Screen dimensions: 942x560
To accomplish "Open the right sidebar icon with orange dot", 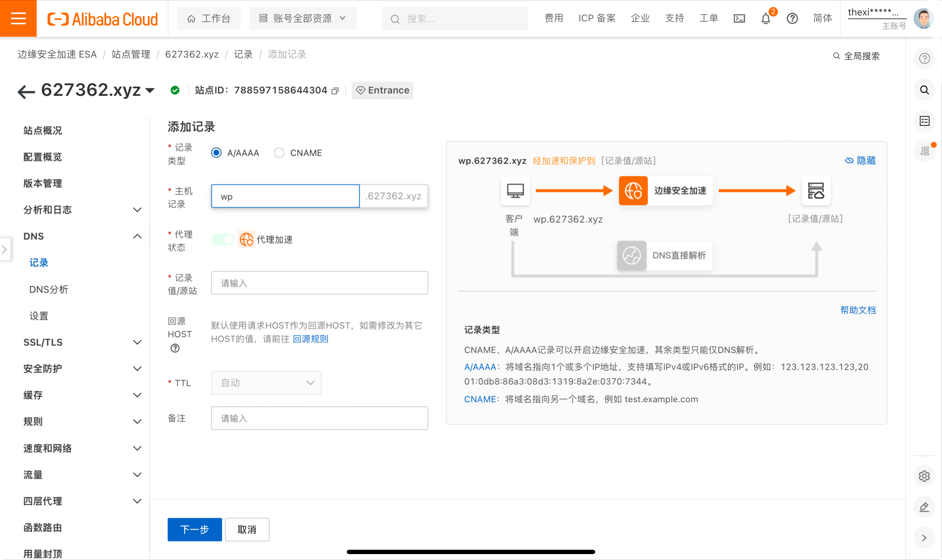I will click(924, 151).
